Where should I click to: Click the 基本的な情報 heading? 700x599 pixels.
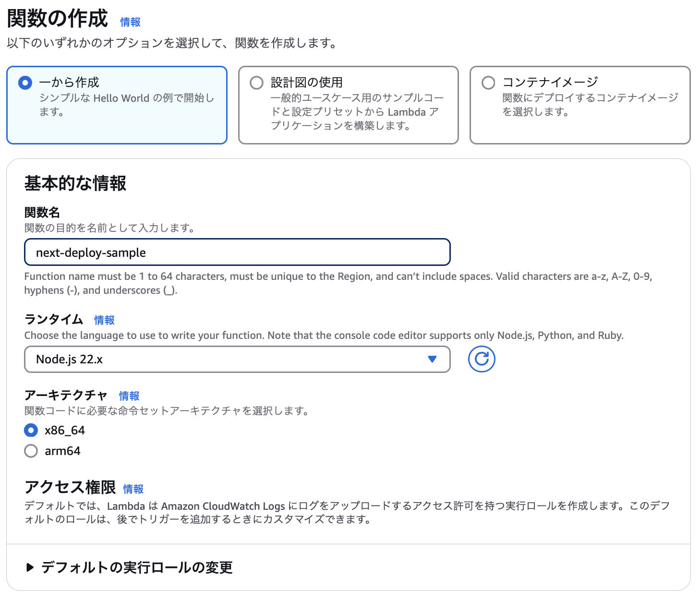click(x=75, y=183)
